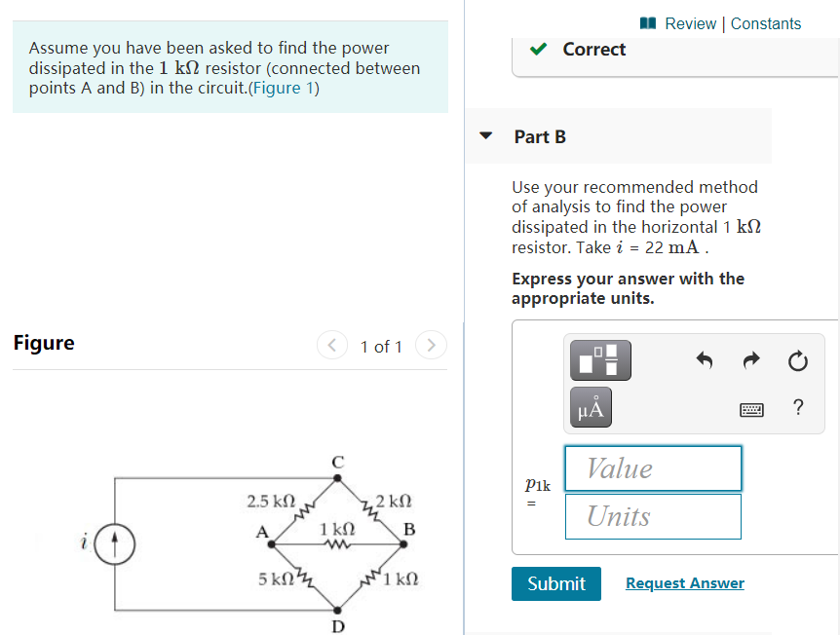Click the green Correct checkmark
Screen dimensions: 840x635
coord(539,48)
